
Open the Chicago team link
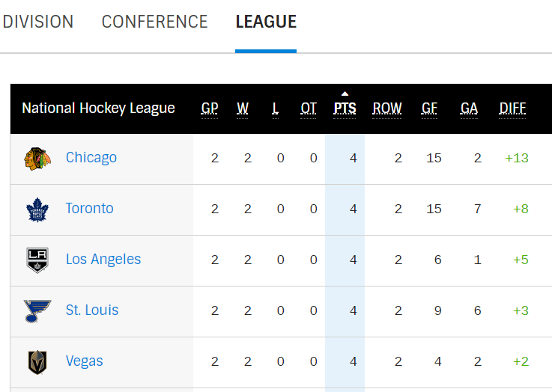point(91,158)
